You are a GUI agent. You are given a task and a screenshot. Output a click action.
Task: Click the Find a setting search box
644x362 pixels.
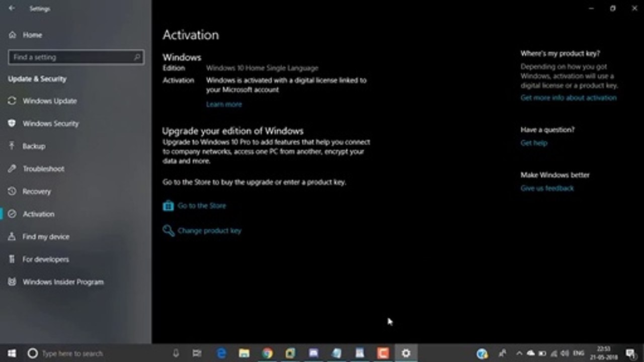click(76, 57)
